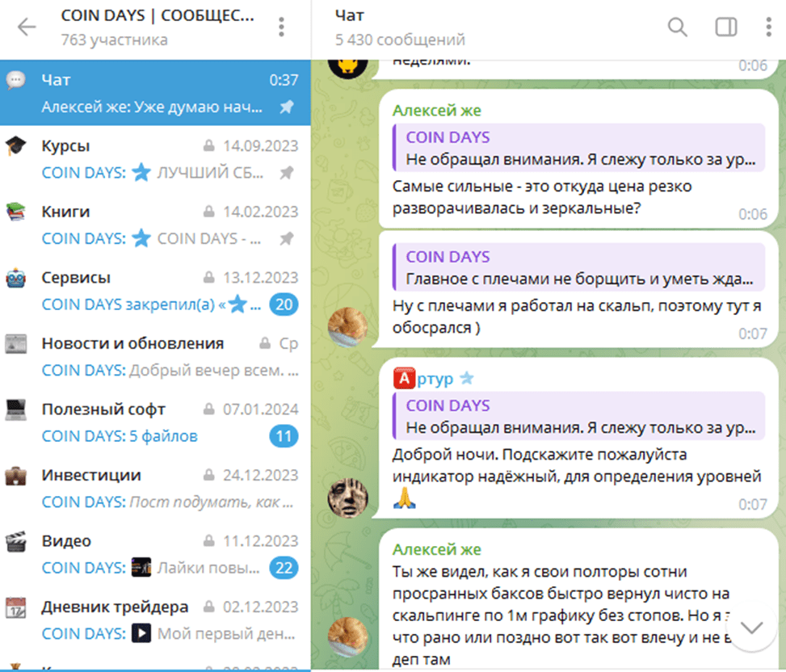Click the clapperboard icon of Видео
Image resolution: width=786 pixels, height=672 pixels.
pos(15,541)
